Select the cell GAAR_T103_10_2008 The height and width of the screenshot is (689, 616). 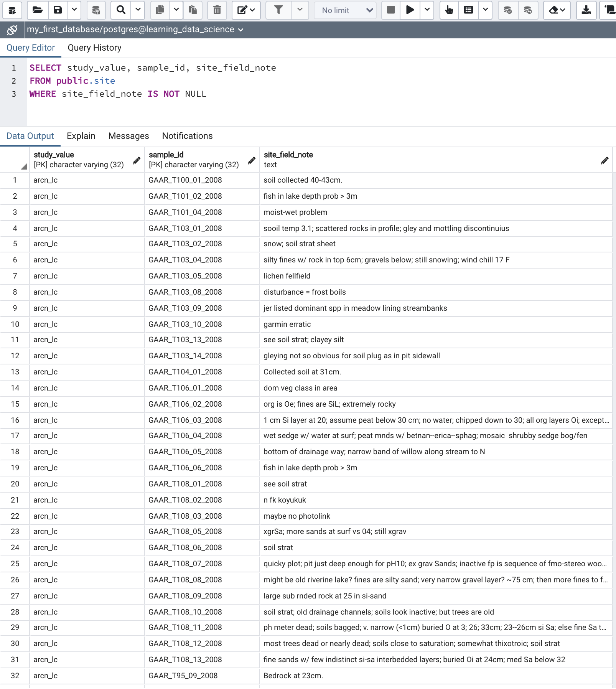(185, 324)
